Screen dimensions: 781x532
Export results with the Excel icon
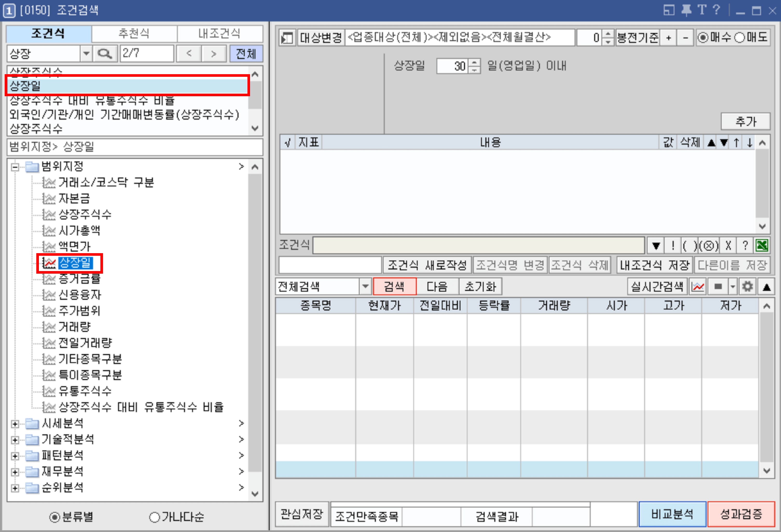[762, 246]
